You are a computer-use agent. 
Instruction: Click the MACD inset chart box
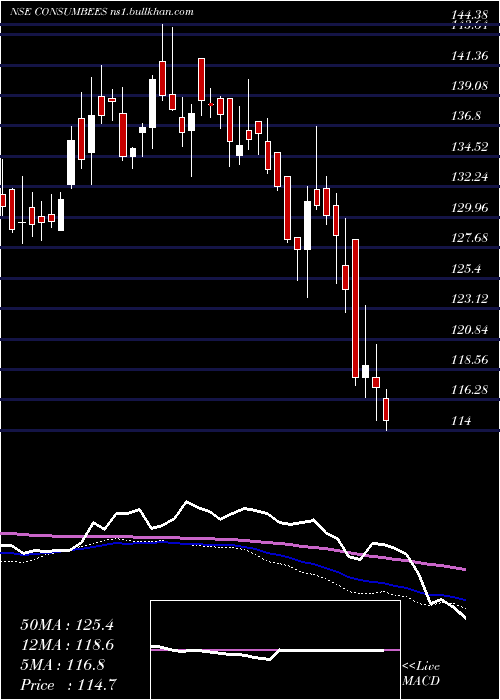pos(275,650)
